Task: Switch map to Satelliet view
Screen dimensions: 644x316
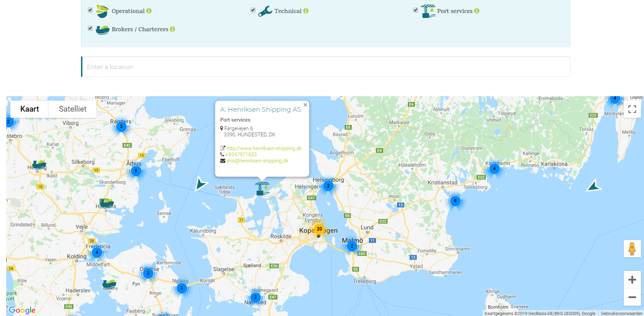Action: point(72,109)
